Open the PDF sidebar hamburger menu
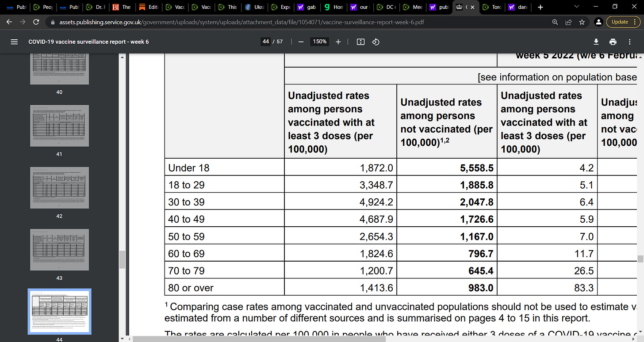The width and height of the screenshot is (644, 342). [14, 42]
